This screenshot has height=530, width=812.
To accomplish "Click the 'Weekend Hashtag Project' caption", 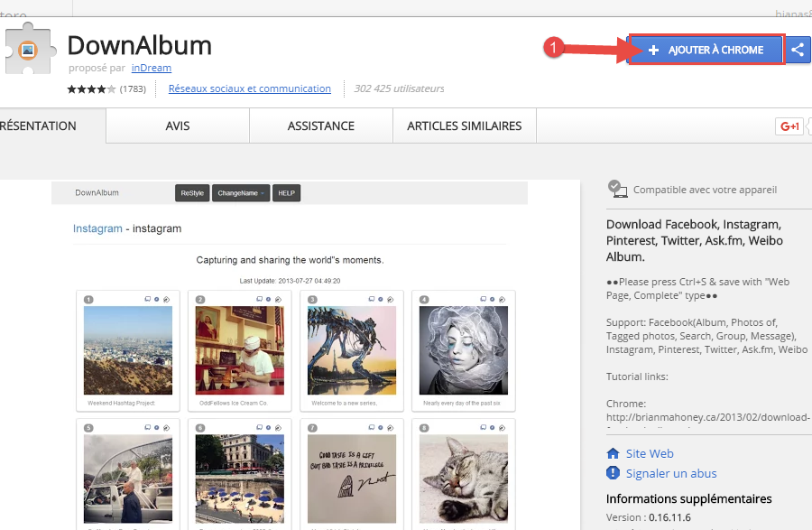I will pyautogui.click(x=121, y=403).
